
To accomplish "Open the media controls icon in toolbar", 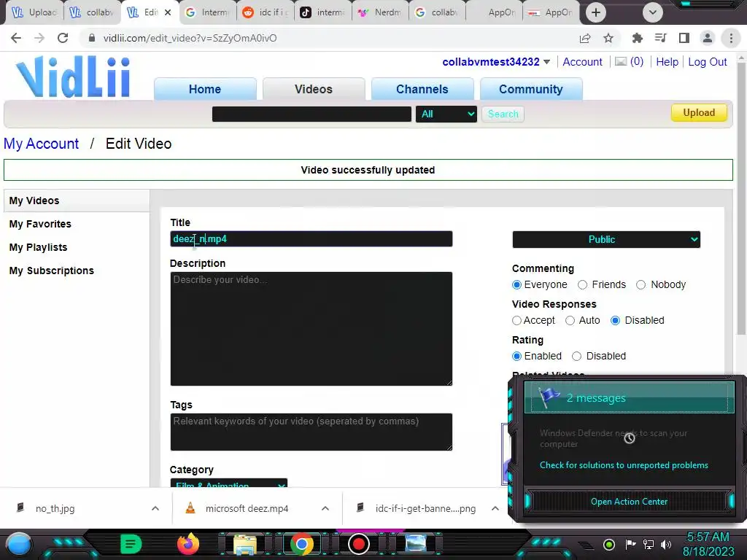I will (x=660, y=38).
